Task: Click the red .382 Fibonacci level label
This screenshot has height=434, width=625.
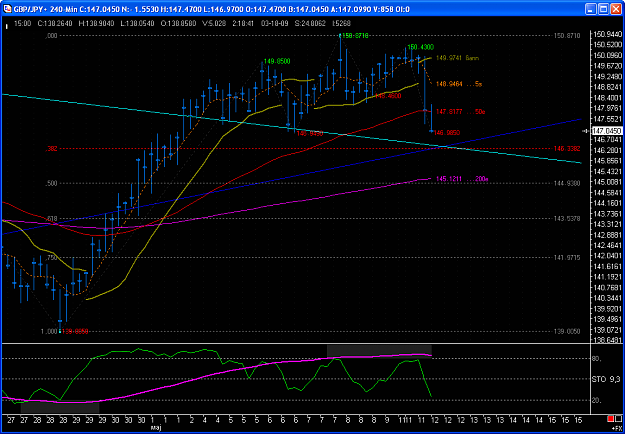Action: pyautogui.click(x=52, y=149)
